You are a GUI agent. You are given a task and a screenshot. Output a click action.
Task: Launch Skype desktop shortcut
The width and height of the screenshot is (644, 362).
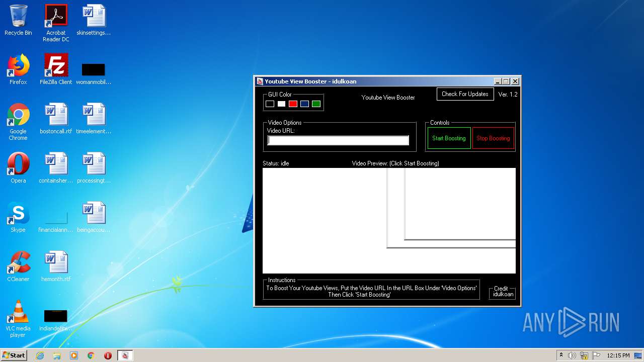click(x=18, y=217)
